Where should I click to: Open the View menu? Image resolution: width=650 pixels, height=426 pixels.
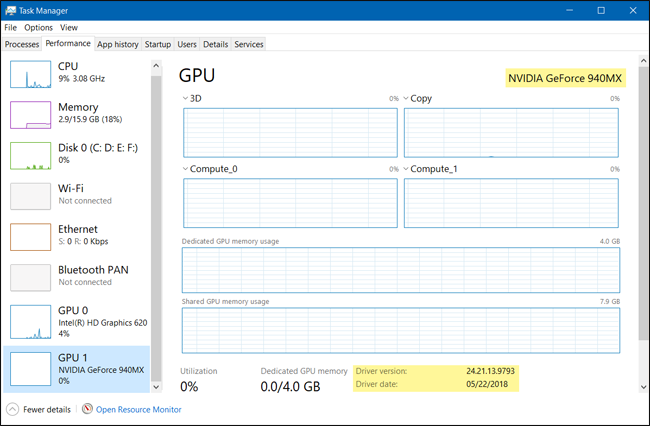pyautogui.click(x=69, y=27)
